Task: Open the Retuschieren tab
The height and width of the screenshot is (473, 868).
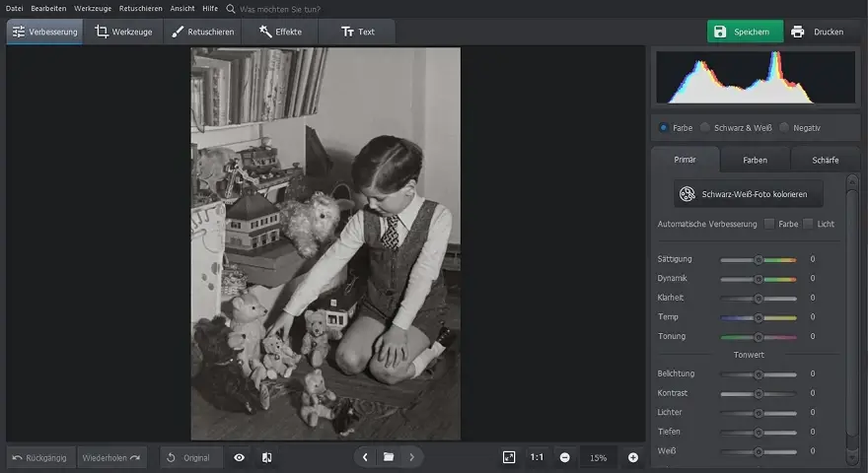Action: 202,32
